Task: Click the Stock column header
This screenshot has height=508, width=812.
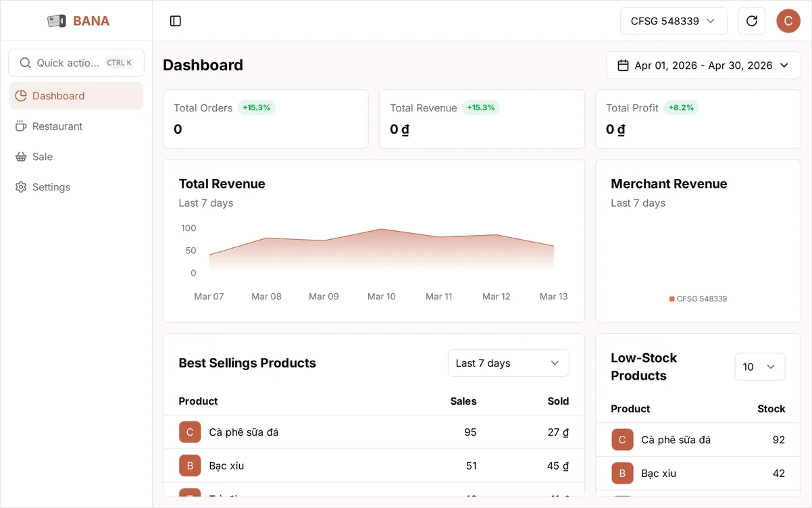Action: tap(771, 409)
